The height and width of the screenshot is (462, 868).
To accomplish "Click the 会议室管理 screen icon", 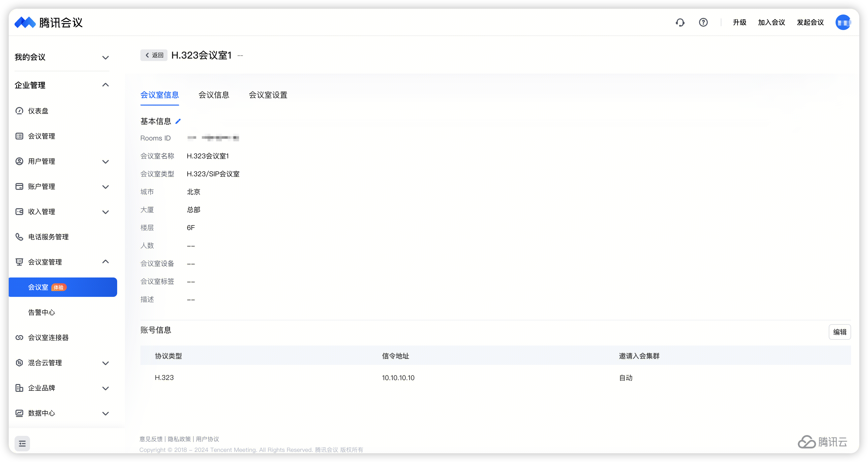I will pyautogui.click(x=20, y=262).
